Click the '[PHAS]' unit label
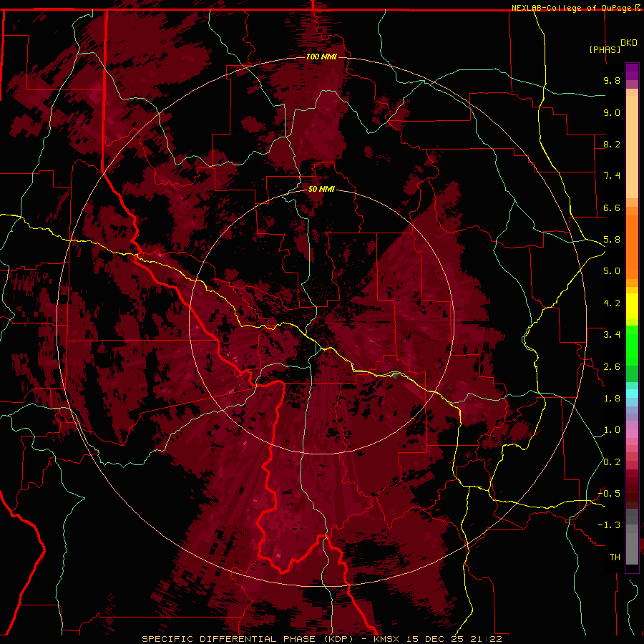This screenshot has height=644, width=644. tap(605, 49)
